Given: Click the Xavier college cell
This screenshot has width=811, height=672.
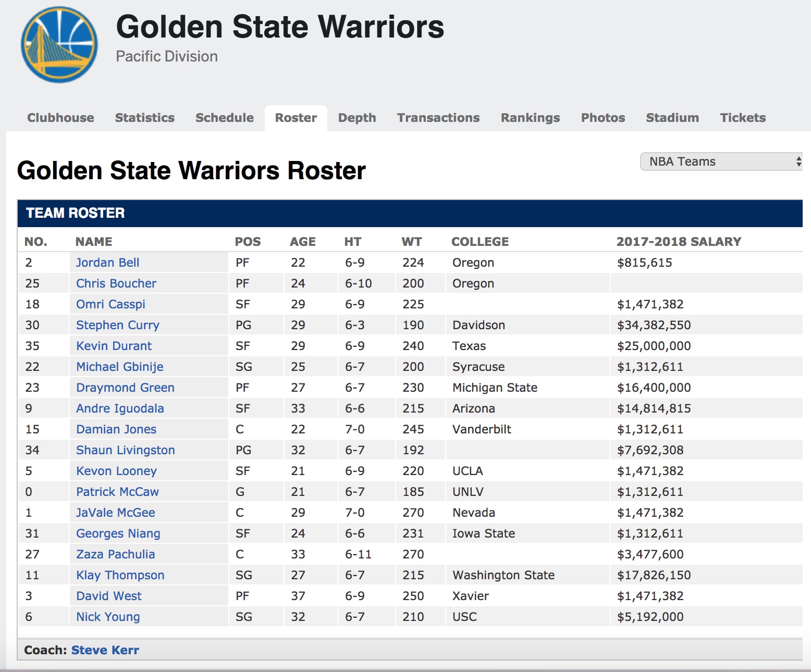Looking at the screenshot, I should pyautogui.click(x=471, y=596).
